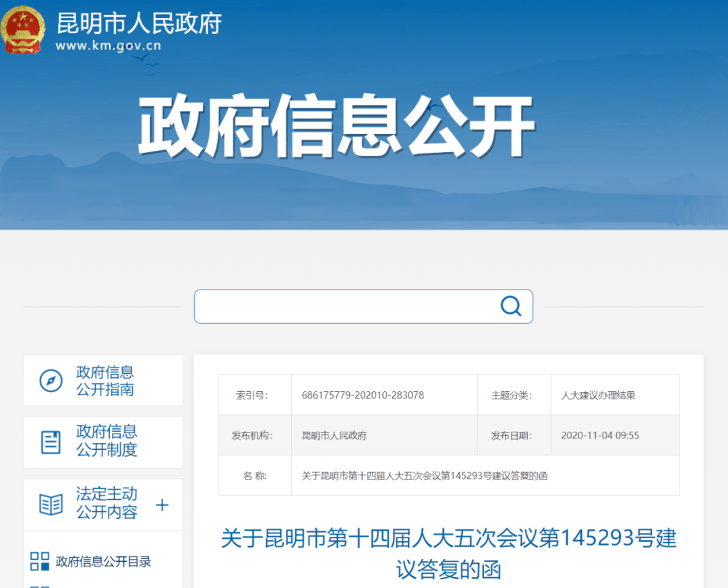Image resolution: width=728 pixels, height=588 pixels.
Task: Click the grid icon beside 政府信息公开目录
Action: tap(40, 562)
